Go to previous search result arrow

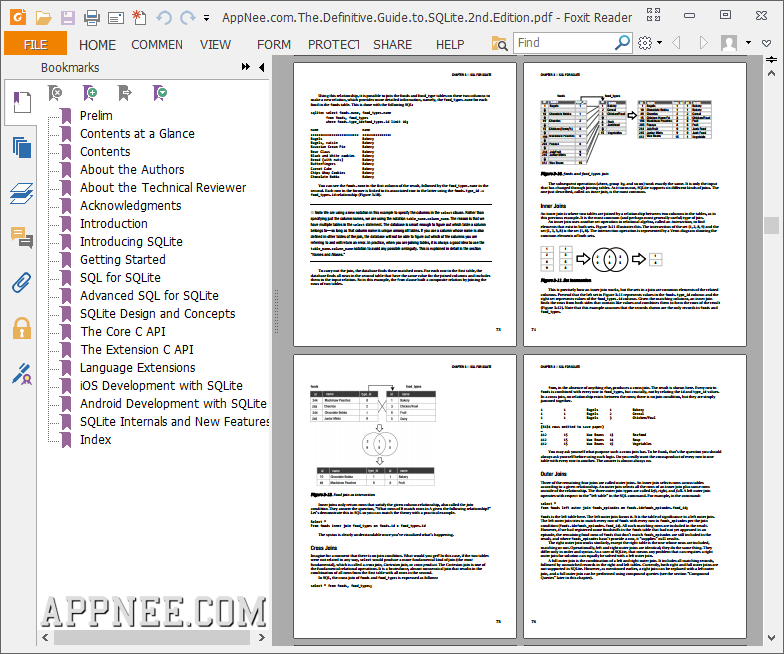[676, 43]
